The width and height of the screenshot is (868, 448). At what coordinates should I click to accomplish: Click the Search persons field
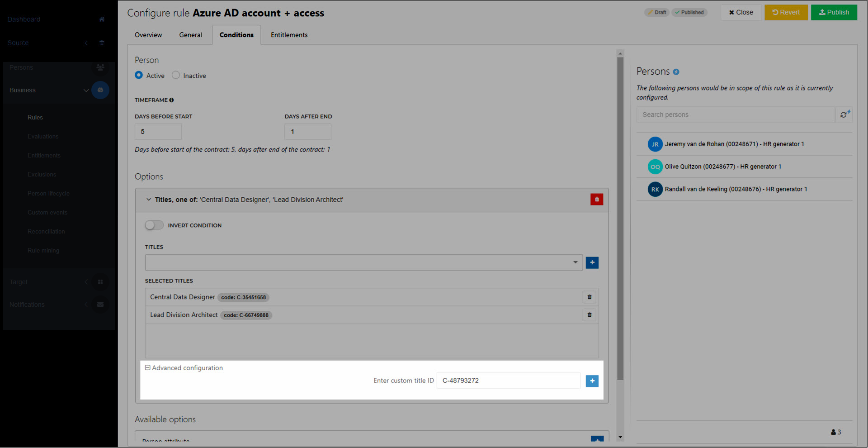pos(736,115)
